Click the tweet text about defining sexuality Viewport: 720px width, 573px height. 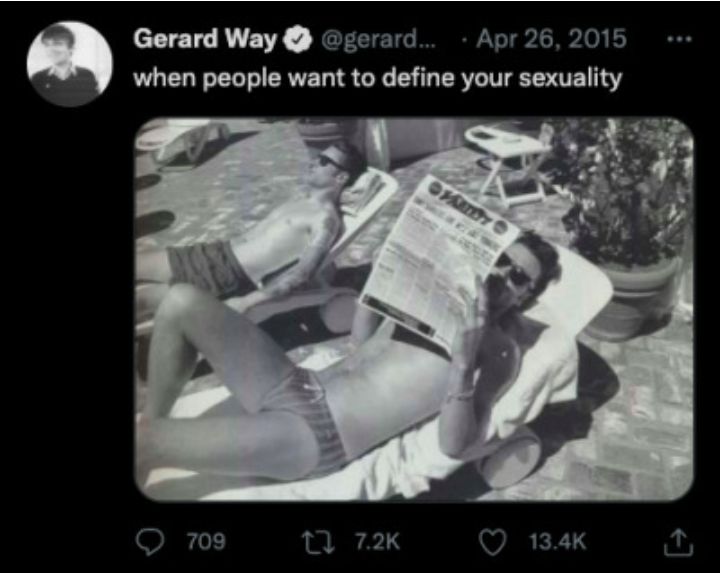[x=377, y=78]
